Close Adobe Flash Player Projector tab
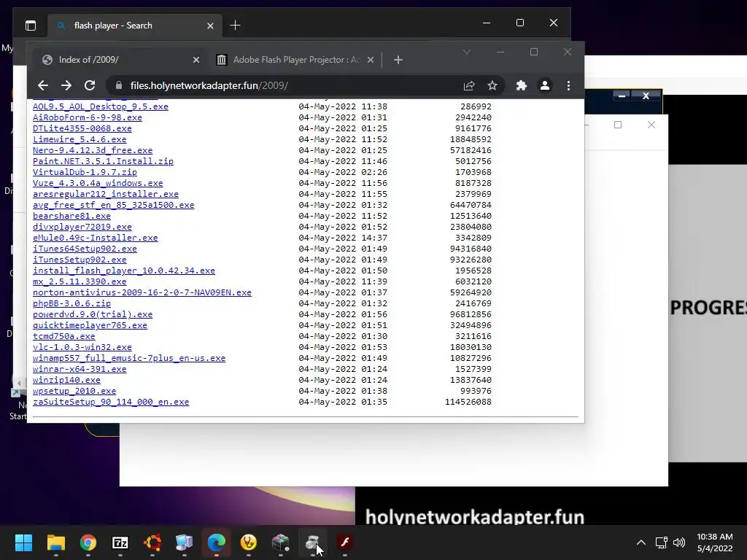Viewport: 747px width, 560px height. tap(371, 60)
